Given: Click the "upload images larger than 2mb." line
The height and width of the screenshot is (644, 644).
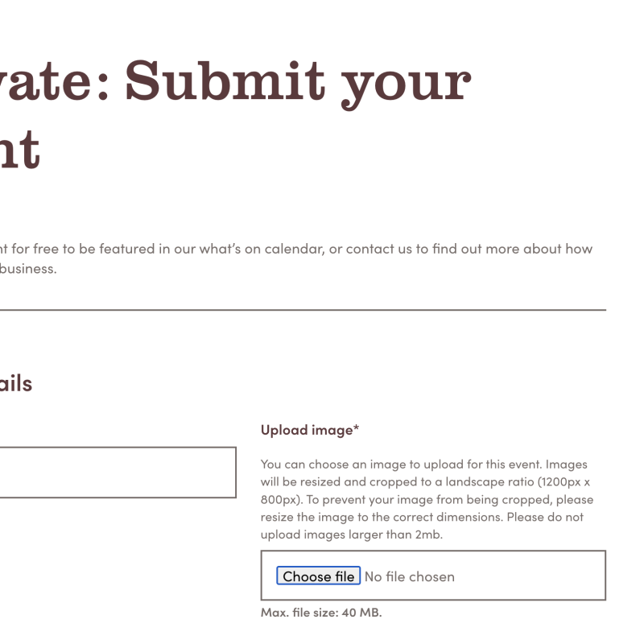Looking at the screenshot, I should click(x=352, y=534).
